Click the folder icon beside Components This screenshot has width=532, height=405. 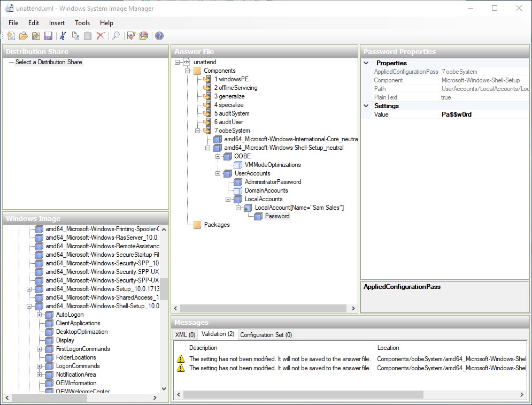click(197, 71)
